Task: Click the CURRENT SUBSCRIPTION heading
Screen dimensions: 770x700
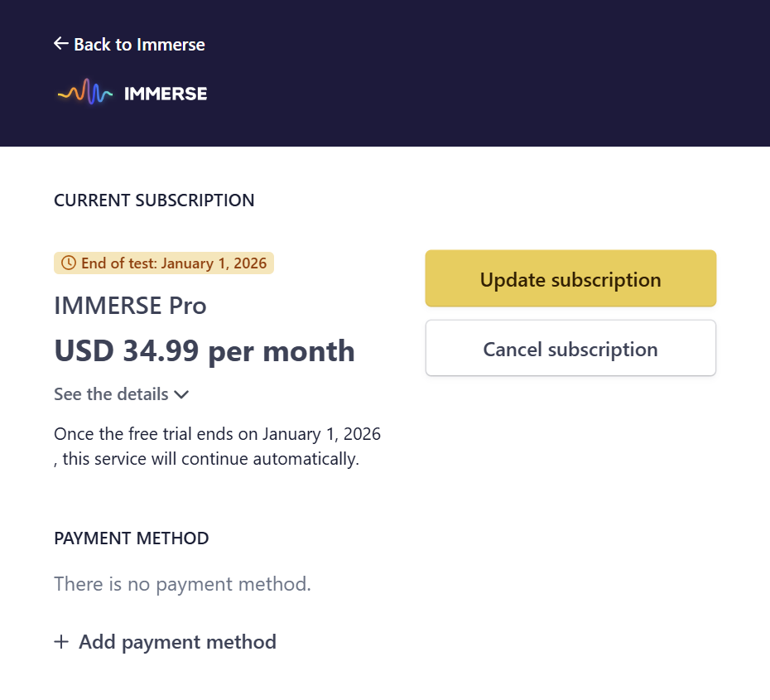Action: point(154,200)
